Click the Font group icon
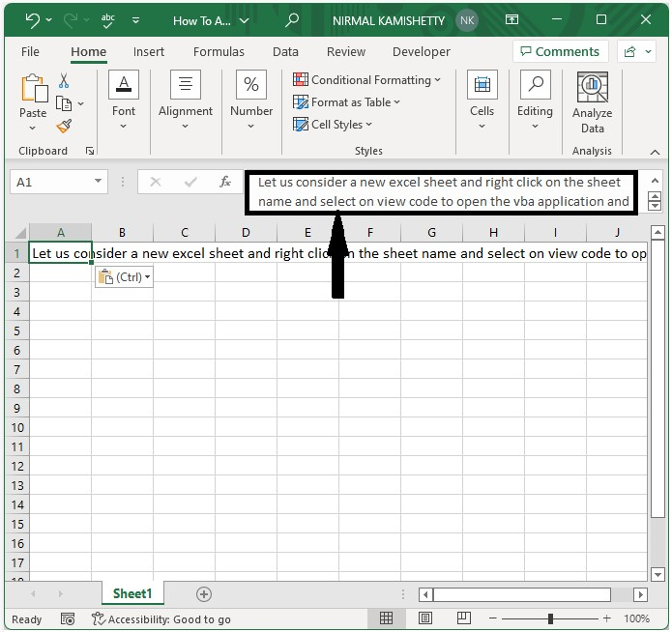This screenshot has width=672, height=632. tap(124, 84)
